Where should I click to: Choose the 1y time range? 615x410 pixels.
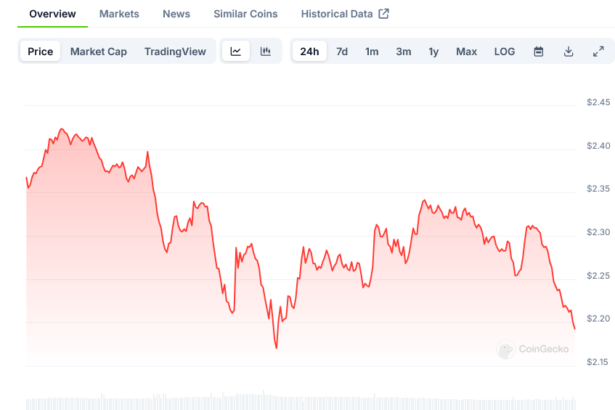click(434, 52)
